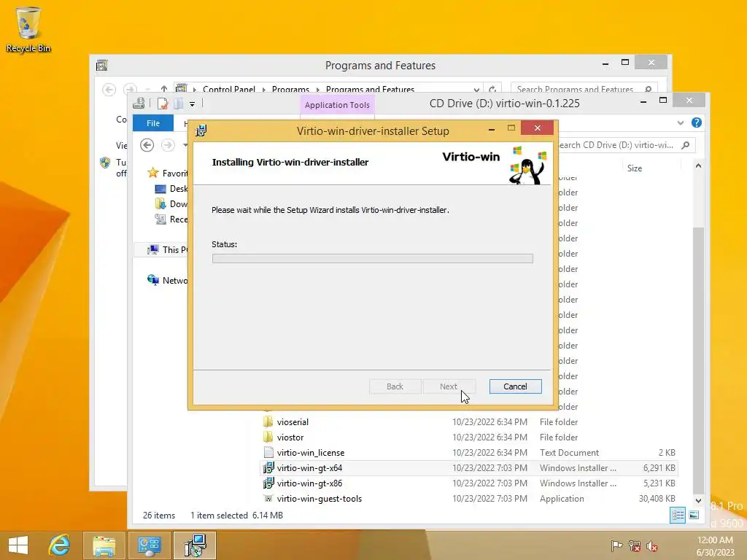Click the vioserial folder icon
The width and height of the screenshot is (747, 560).
point(268,422)
